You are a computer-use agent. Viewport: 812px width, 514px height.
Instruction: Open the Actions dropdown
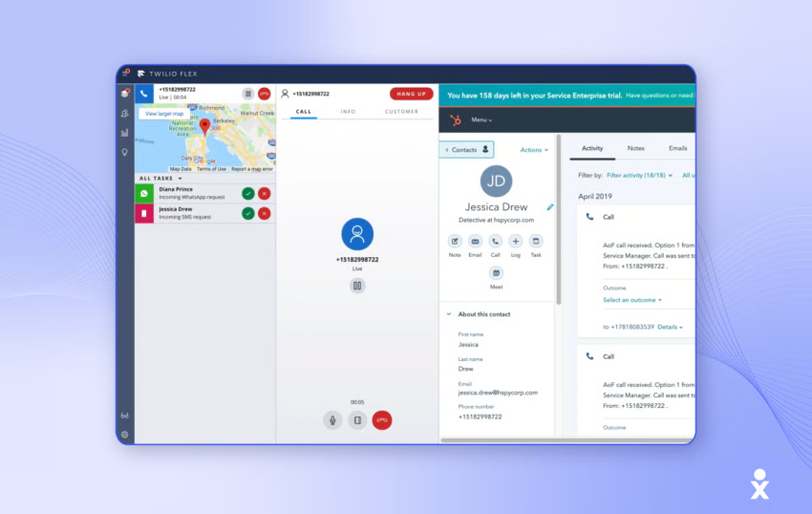coord(534,150)
